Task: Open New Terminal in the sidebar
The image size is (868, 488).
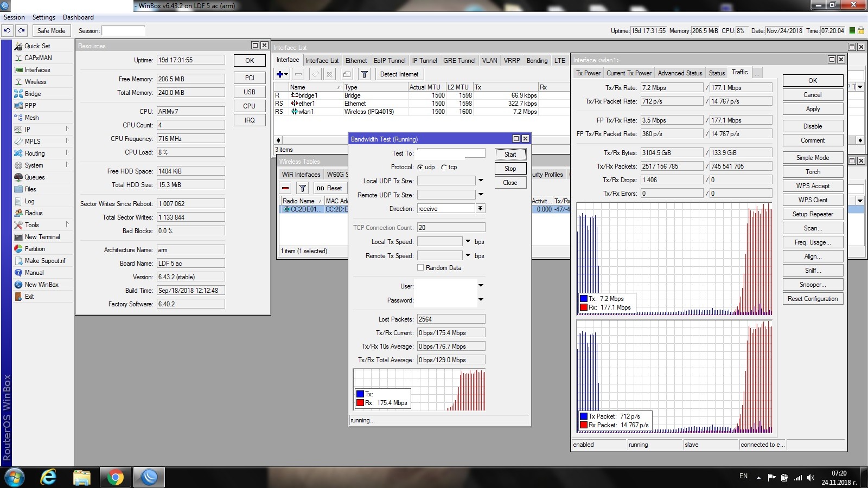Action: click(x=42, y=237)
